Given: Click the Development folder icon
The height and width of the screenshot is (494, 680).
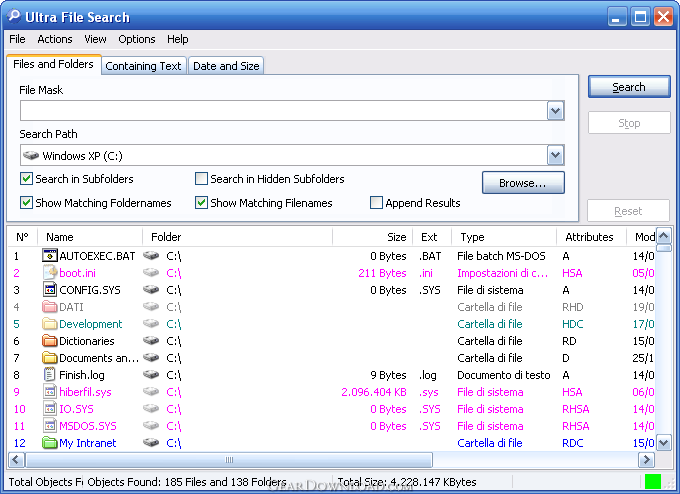Looking at the screenshot, I should 49,324.
